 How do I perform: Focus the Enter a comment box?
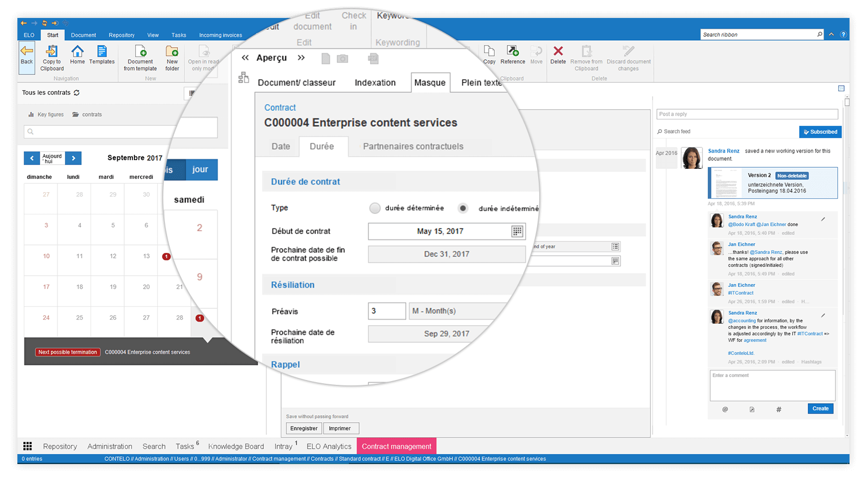(x=773, y=385)
